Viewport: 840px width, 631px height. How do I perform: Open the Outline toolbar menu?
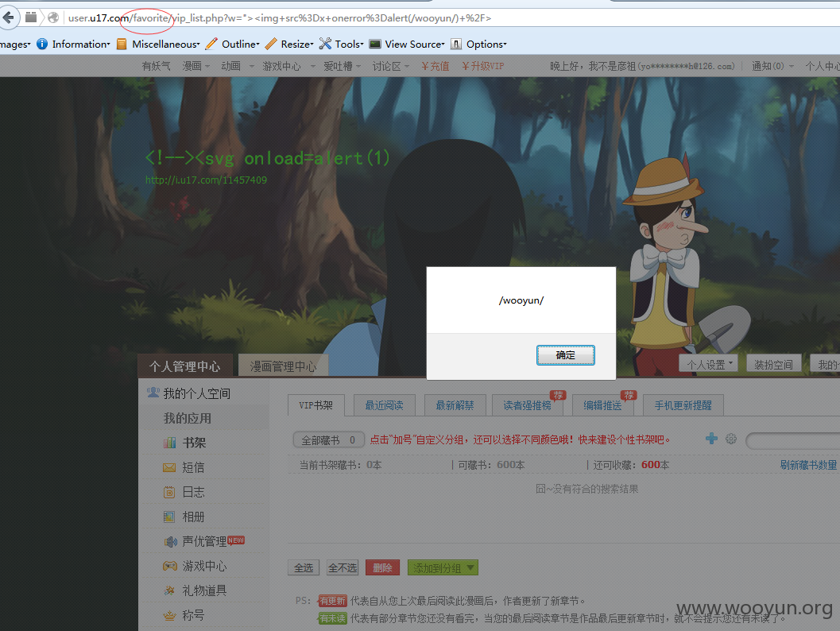click(233, 44)
